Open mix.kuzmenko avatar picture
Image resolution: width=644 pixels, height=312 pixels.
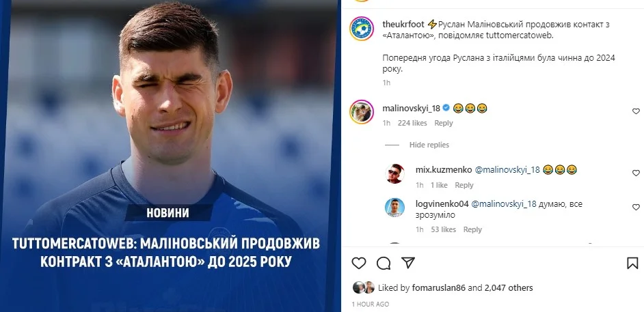394,173
